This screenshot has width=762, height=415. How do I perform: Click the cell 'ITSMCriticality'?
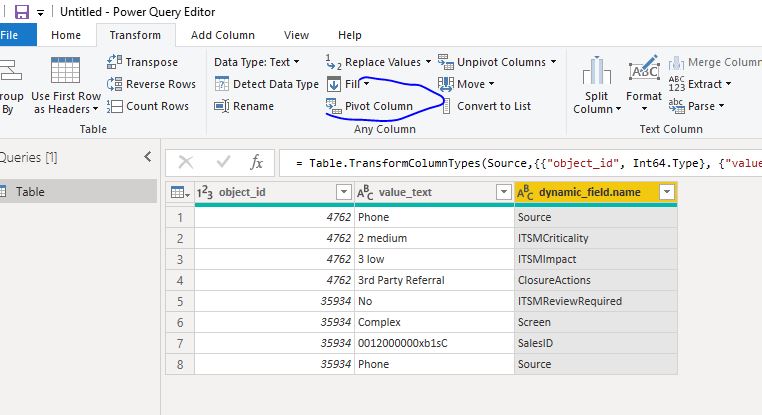coord(596,238)
